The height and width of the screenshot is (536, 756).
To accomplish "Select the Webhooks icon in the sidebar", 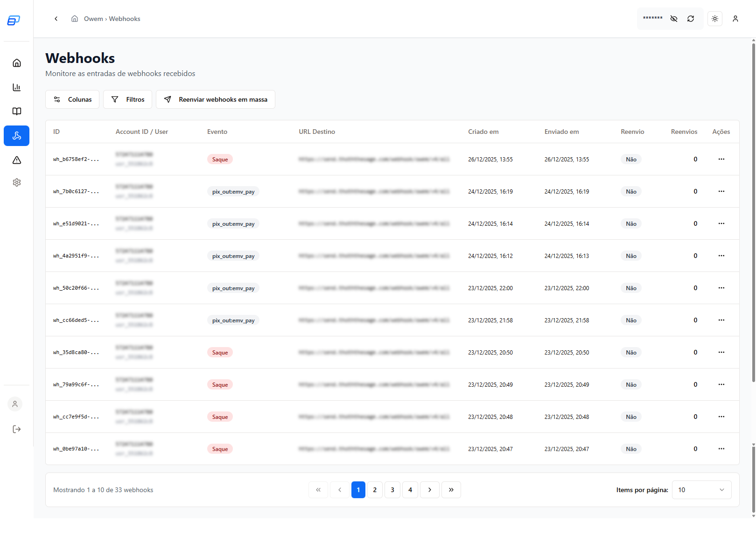I will tap(16, 136).
